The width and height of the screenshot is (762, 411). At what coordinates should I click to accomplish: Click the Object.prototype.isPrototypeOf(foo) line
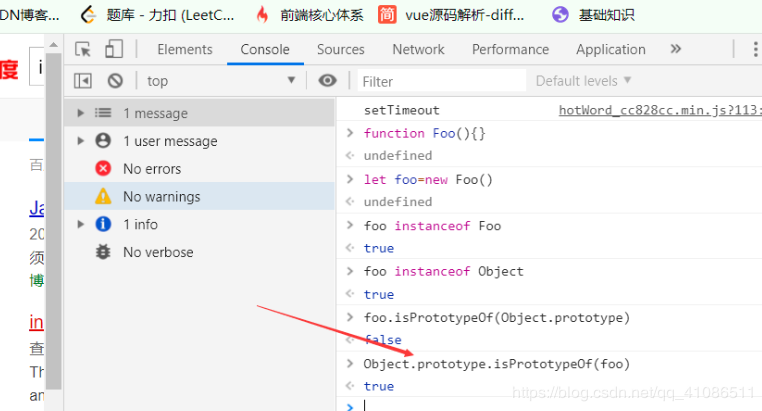click(497, 364)
